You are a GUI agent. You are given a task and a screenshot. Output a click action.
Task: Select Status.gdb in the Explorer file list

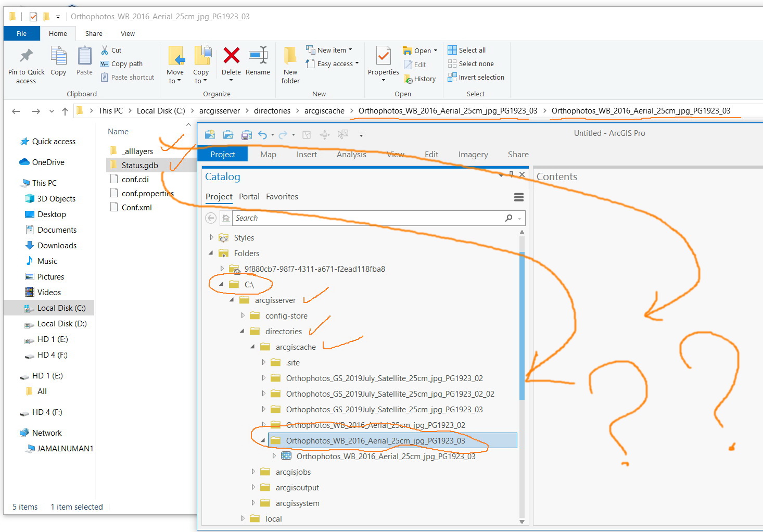139,166
